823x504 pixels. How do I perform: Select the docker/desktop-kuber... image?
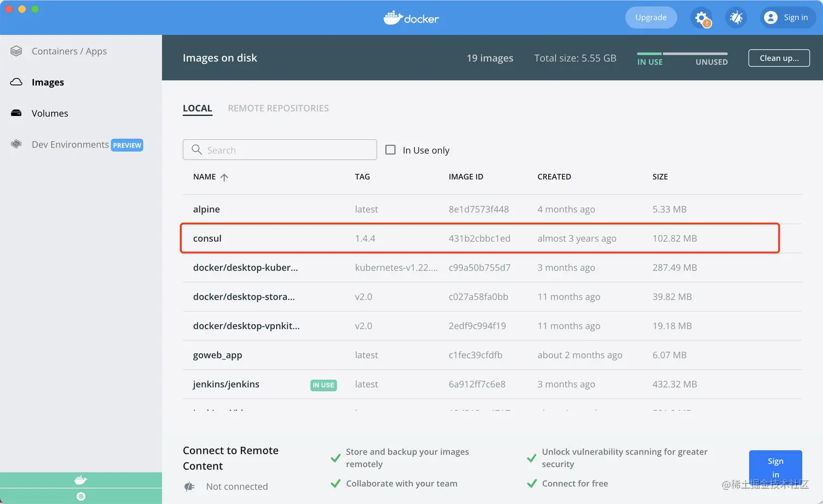245,268
